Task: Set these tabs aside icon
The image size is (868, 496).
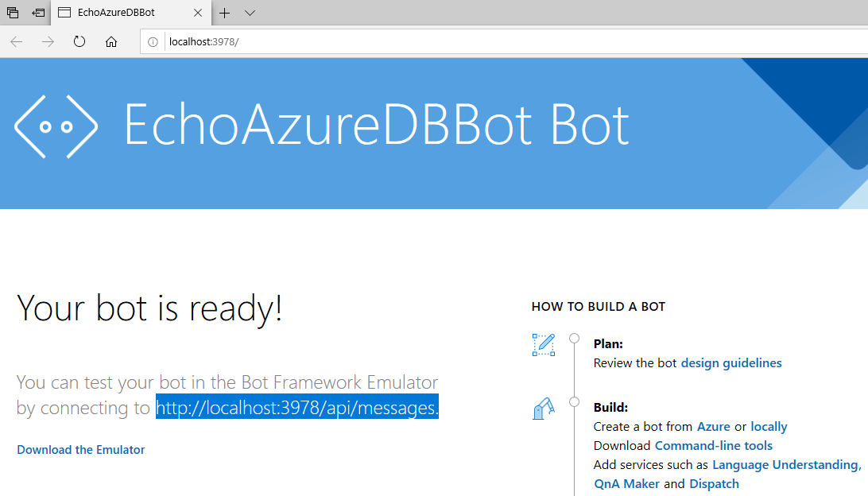Action: tap(38, 12)
